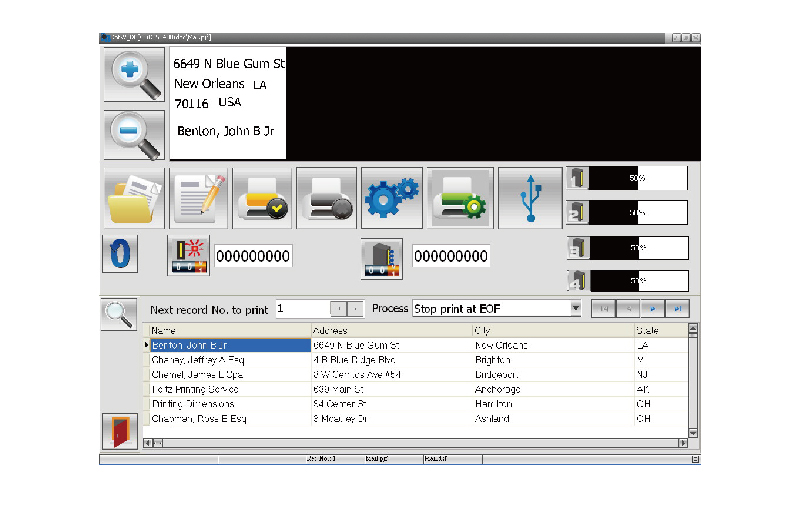
Task: Click the '4 B Blue Ridge Blvd' address cell
Action: point(392,360)
